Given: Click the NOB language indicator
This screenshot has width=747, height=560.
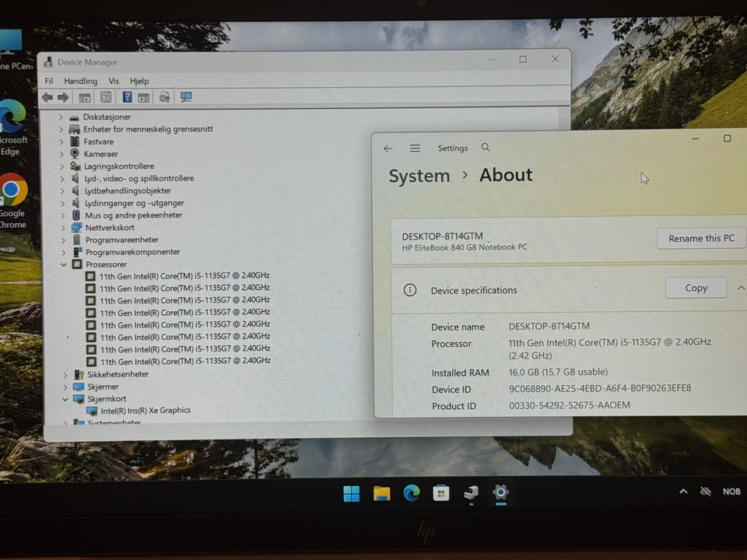Looking at the screenshot, I should [731, 492].
